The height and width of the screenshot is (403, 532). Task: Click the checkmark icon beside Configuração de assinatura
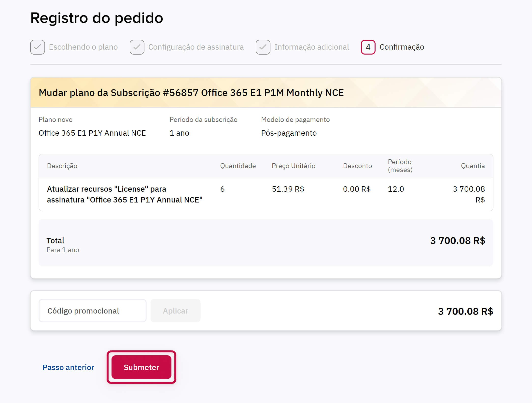[x=137, y=47]
